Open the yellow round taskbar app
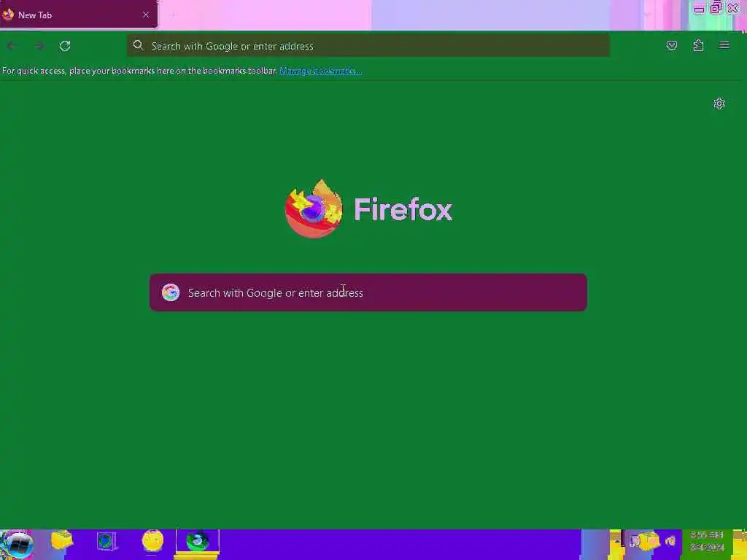The height and width of the screenshot is (560, 747). [152, 542]
